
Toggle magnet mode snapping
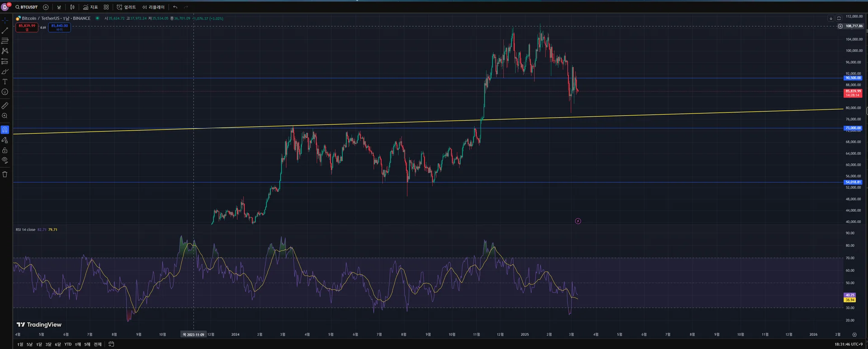click(5, 130)
